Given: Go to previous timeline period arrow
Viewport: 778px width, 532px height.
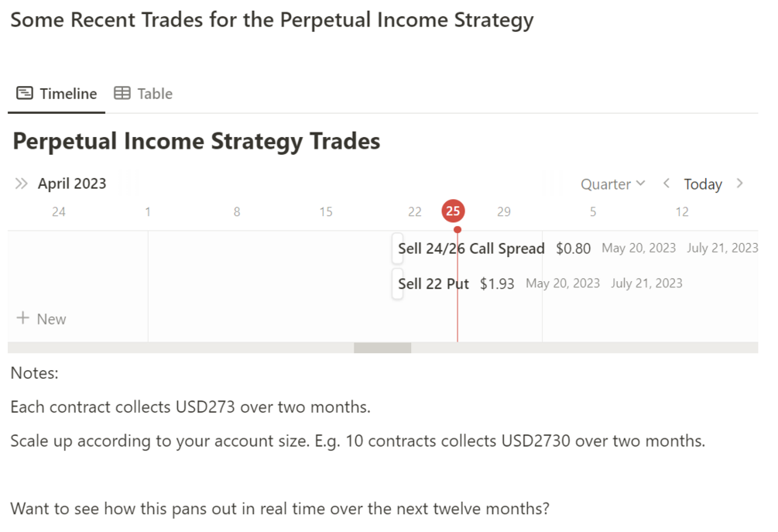Looking at the screenshot, I should pyautogui.click(x=666, y=184).
